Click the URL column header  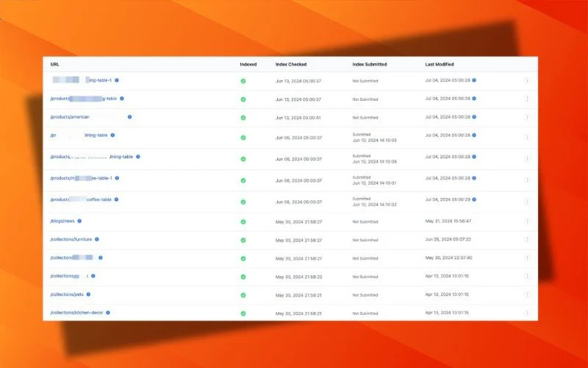54,65
